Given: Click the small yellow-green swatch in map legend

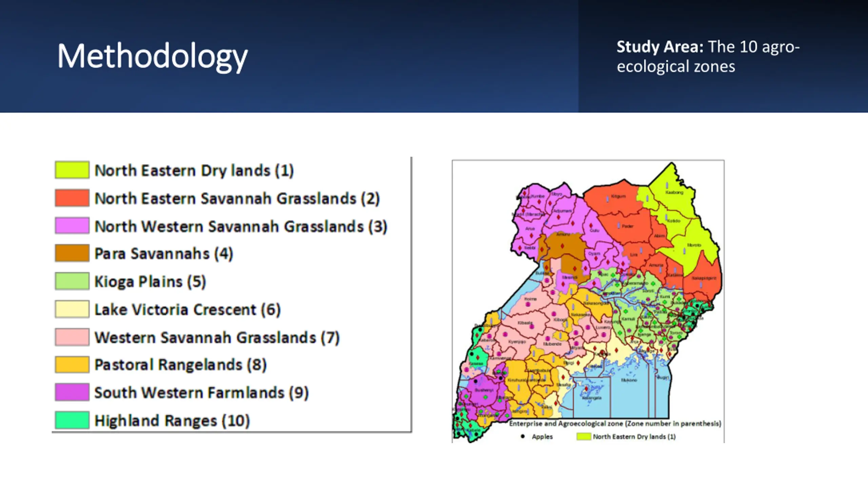Looking at the screenshot, I should point(584,436).
